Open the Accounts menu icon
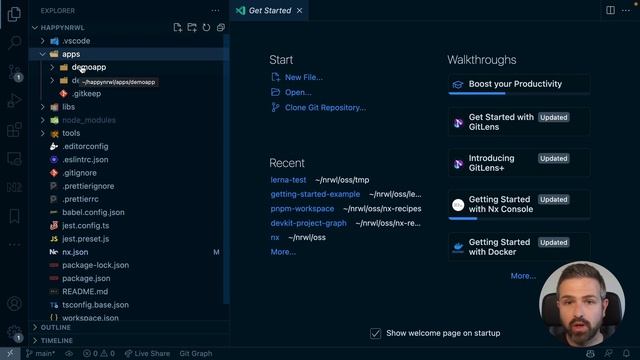 tap(14, 303)
